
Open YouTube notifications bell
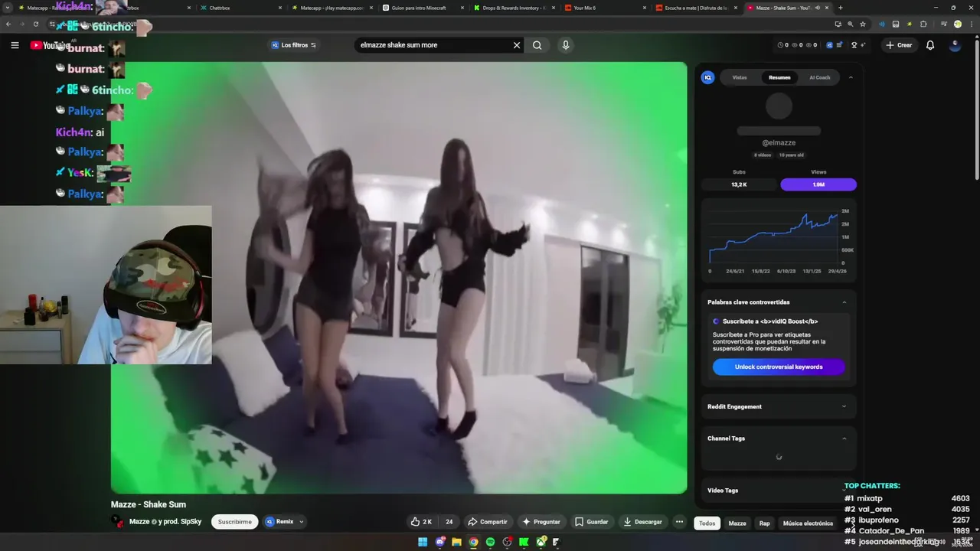pos(930,45)
